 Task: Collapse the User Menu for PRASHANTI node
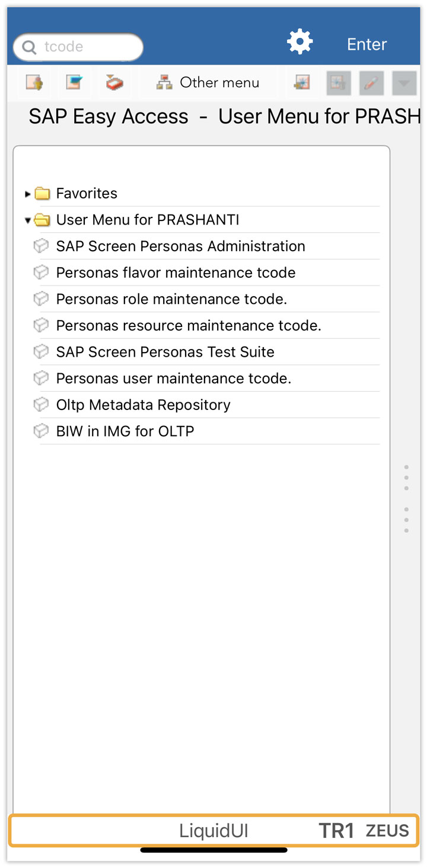coord(28,220)
